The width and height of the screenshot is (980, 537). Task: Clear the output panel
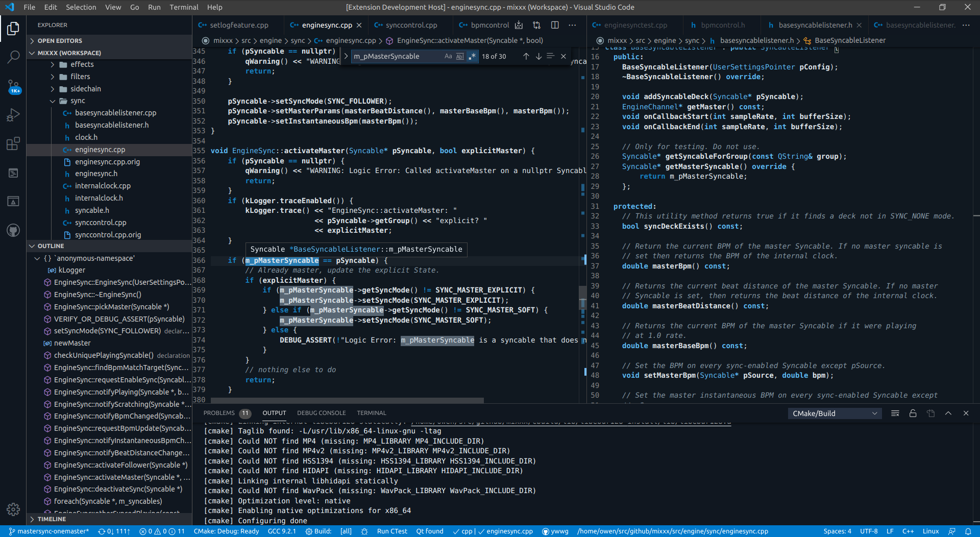(895, 413)
